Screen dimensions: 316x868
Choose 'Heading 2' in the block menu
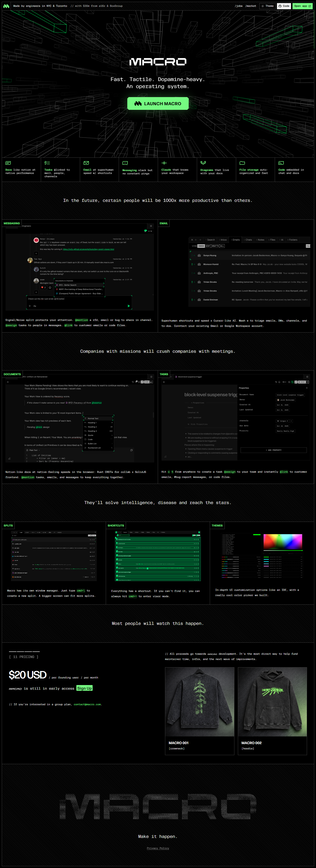click(98, 427)
